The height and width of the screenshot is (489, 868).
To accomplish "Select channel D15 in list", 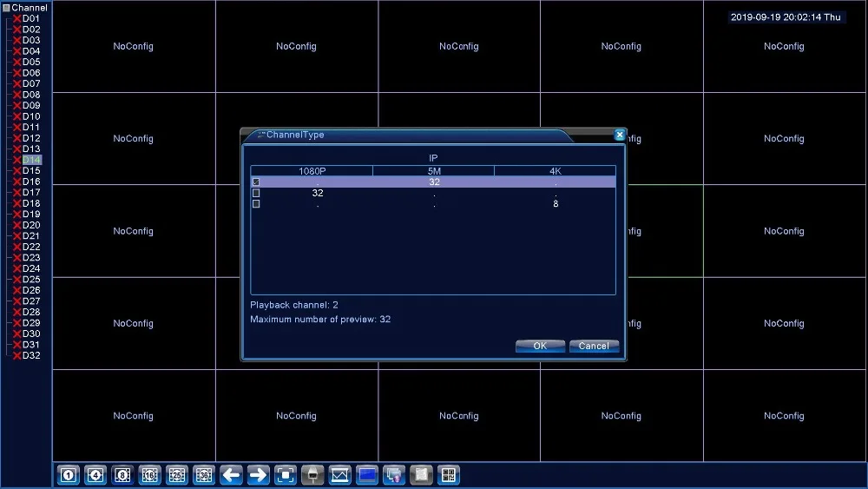I will (31, 170).
